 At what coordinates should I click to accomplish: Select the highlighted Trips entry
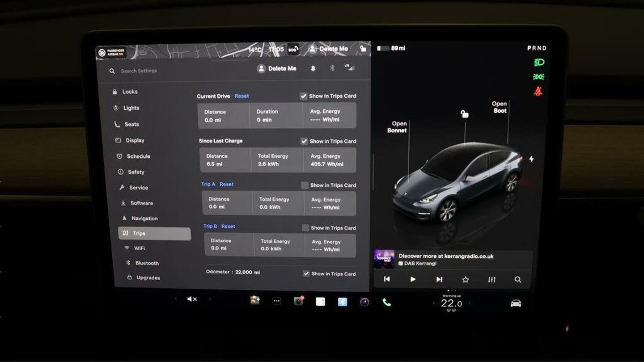coord(154,234)
